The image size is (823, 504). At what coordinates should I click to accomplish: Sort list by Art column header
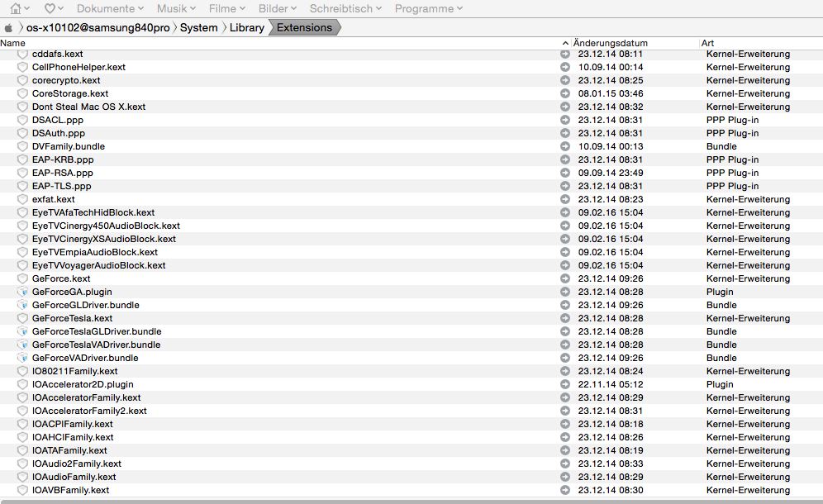tap(707, 43)
